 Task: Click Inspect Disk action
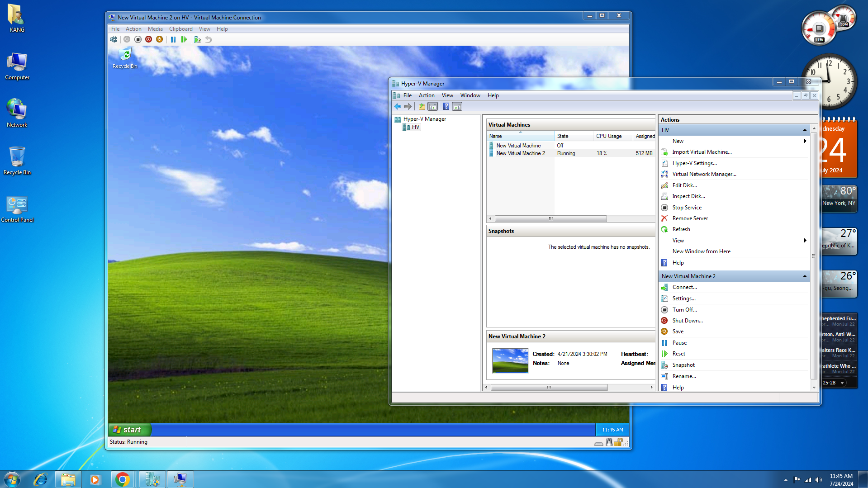pyautogui.click(x=688, y=196)
